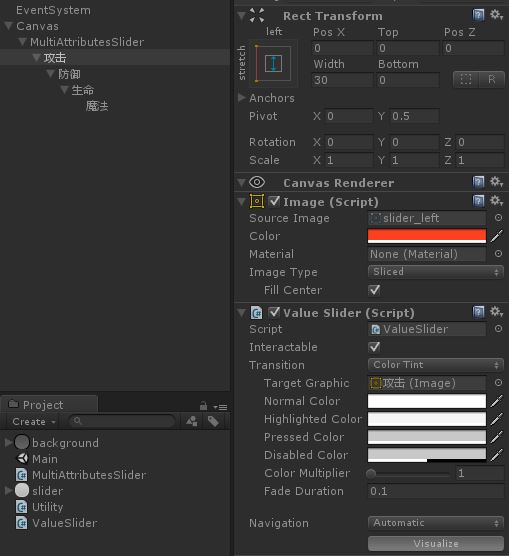Click the Width input field
This screenshot has width=509, height=556.
(343, 80)
